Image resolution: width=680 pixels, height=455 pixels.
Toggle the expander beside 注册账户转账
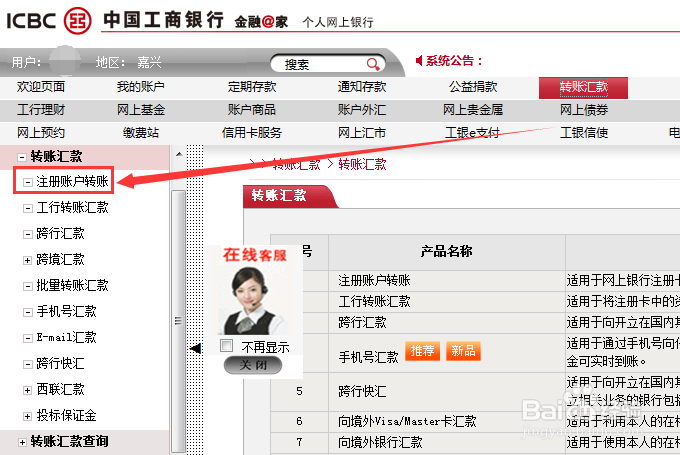[28, 182]
